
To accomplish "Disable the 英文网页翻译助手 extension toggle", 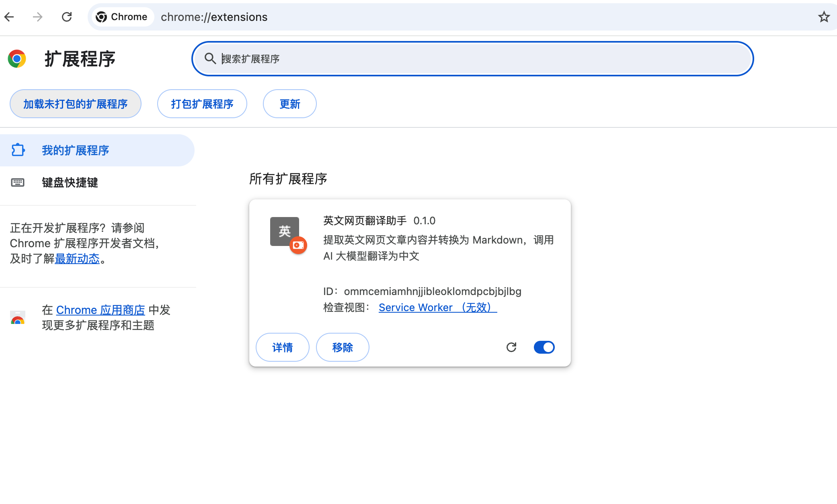I will point(544,347).
